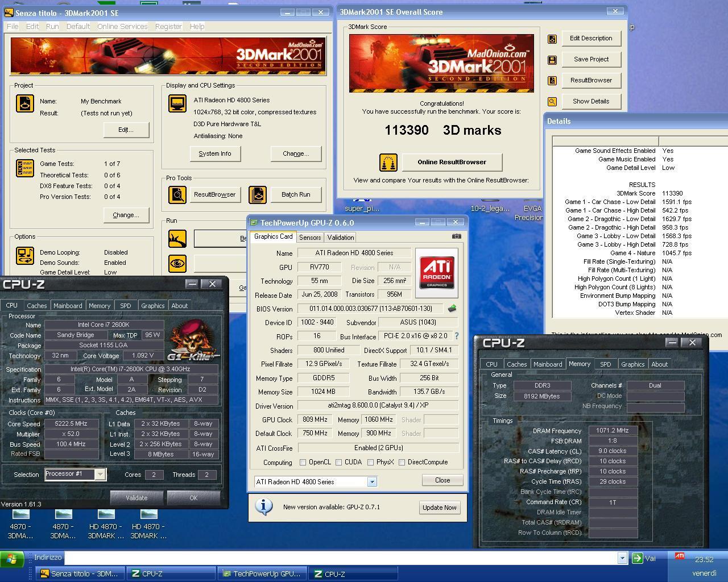Click the Selected Tests checklist icon
728x582 pixels.
coord(24,168)
